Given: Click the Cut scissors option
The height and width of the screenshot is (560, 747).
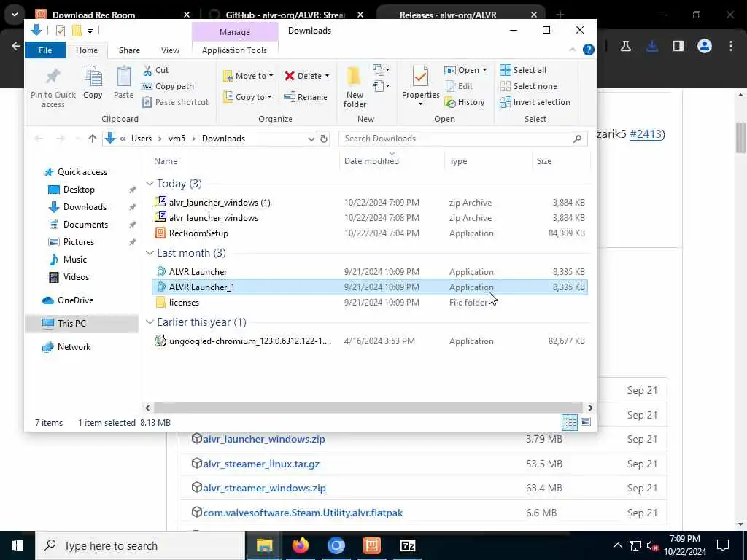Looking at the screenshot, I should (156, 70).
